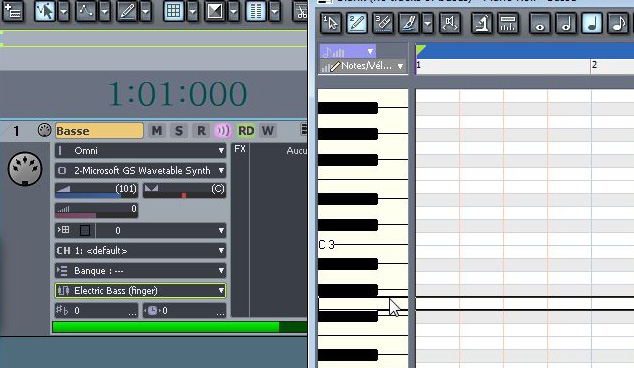Arm the Basse track for recording with R
Screen dimensions: 634x368
[x=201, y=131]
